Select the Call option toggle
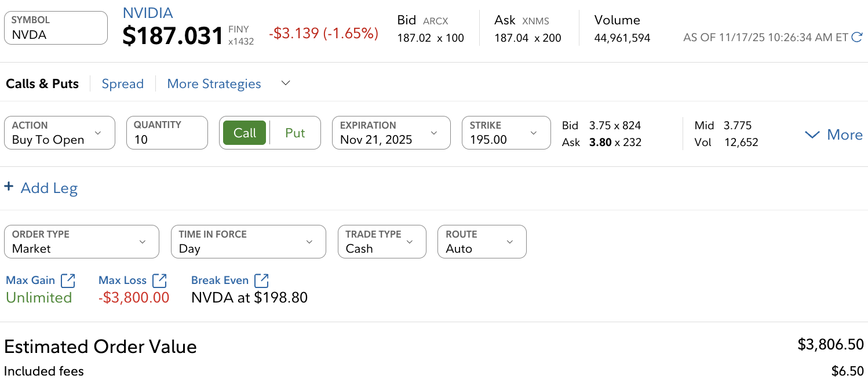 [245, 133]
